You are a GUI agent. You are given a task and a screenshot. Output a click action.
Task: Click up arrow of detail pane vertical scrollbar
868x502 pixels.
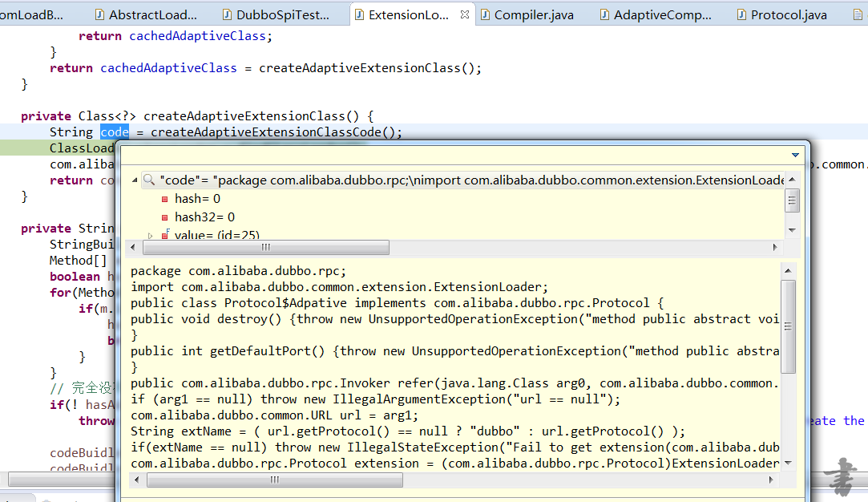(789, 271)
